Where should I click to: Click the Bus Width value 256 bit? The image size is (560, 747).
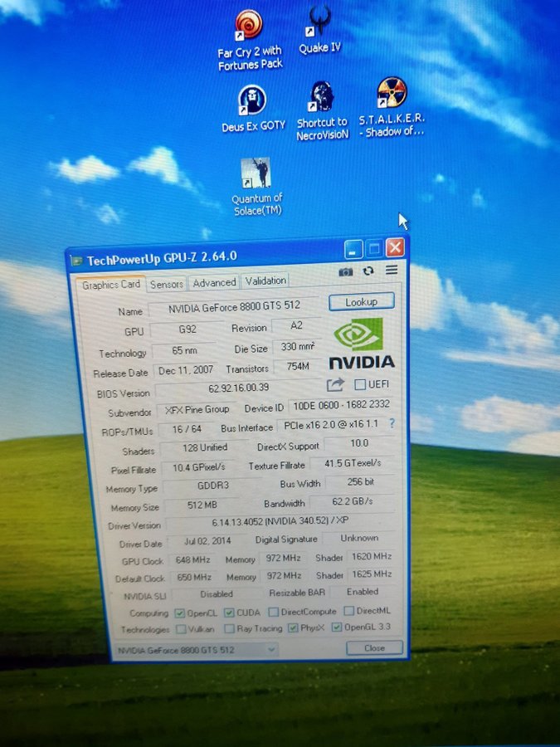pos(361,481)
